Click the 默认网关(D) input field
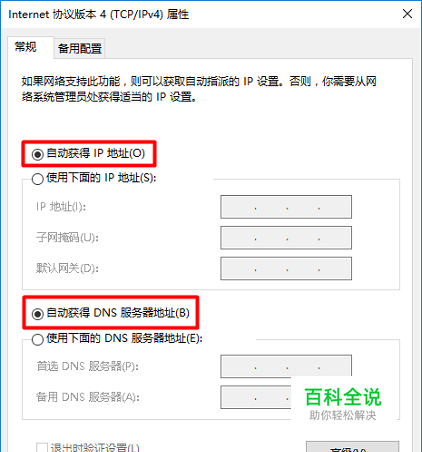422x452 pixels. pyautogui.click(x=286, y=268)
